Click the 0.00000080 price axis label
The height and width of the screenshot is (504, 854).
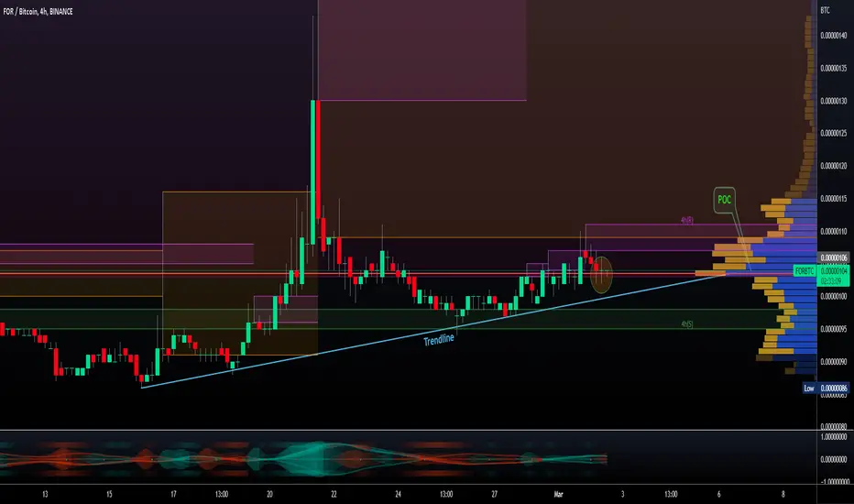point(834,427)
